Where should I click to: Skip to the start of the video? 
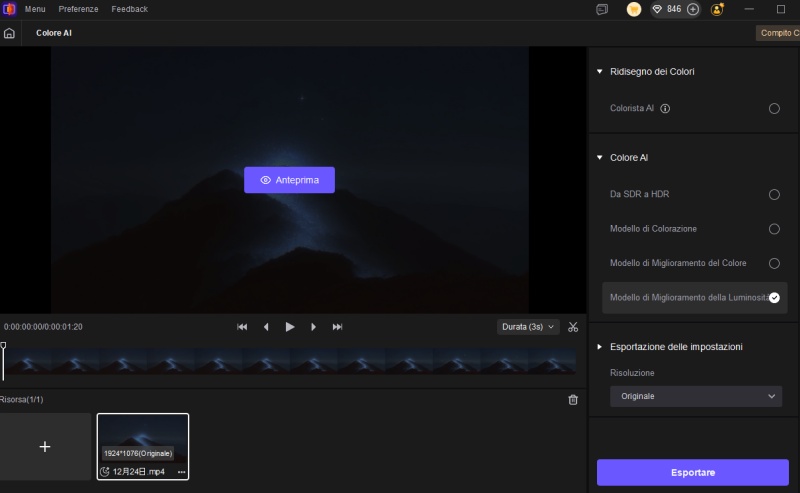click(x=242, y=327)
